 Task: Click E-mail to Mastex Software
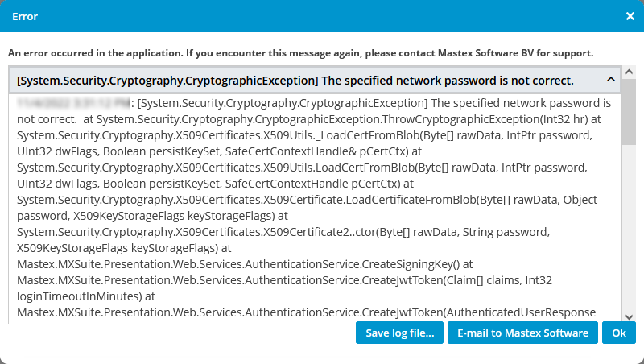click(x=522, y=333)
